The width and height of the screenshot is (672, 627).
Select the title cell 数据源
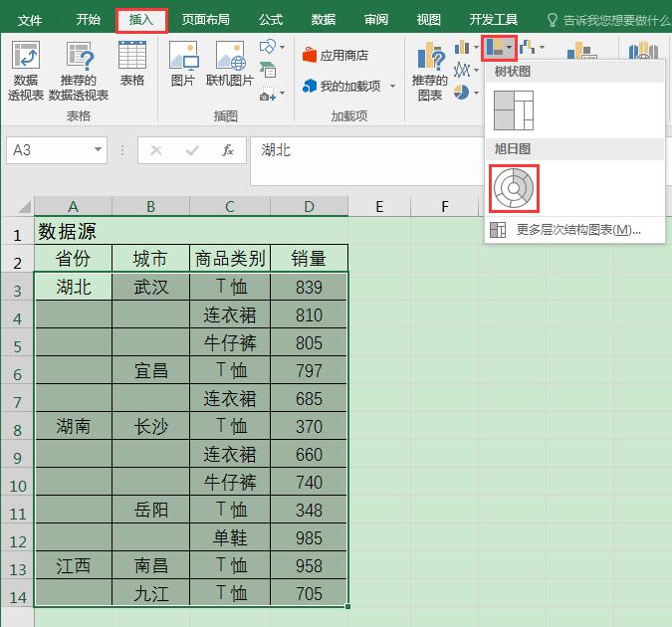pyautogui.click(x=74, y=231)
